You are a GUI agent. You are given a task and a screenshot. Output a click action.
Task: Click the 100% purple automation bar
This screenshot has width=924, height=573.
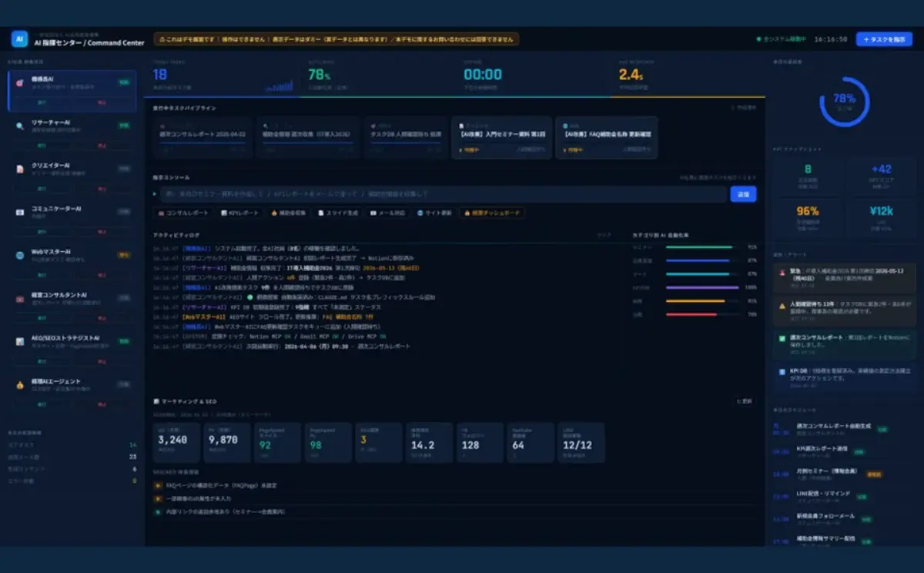click(701, 287)
